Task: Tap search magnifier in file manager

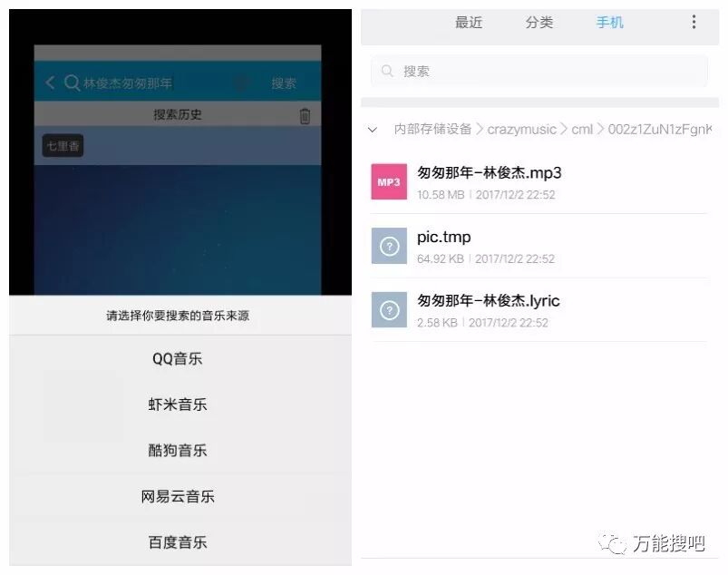Action: [387, 71]
